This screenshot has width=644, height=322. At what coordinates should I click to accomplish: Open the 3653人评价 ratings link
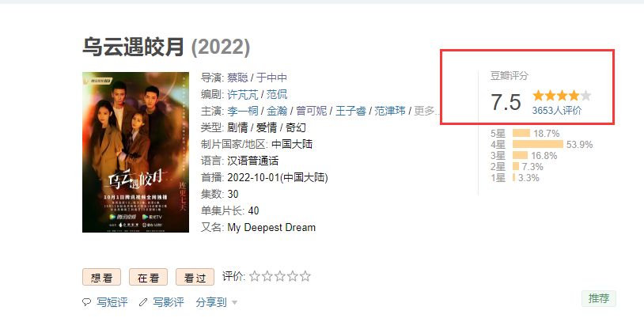coord(557,111)
